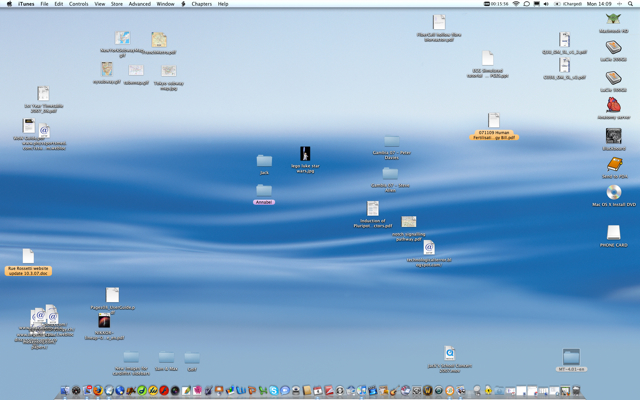
Task: Click the Mon 14:09 clock
Action: coord(599,4)
